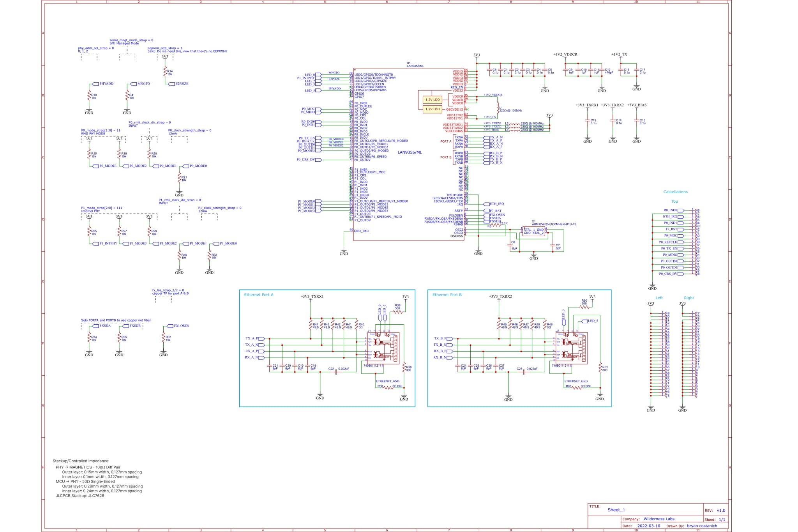Viewport: 798px width, 532px height.
Task: Click resistor R39 300 near LED_2
Action: click(397, 312)
